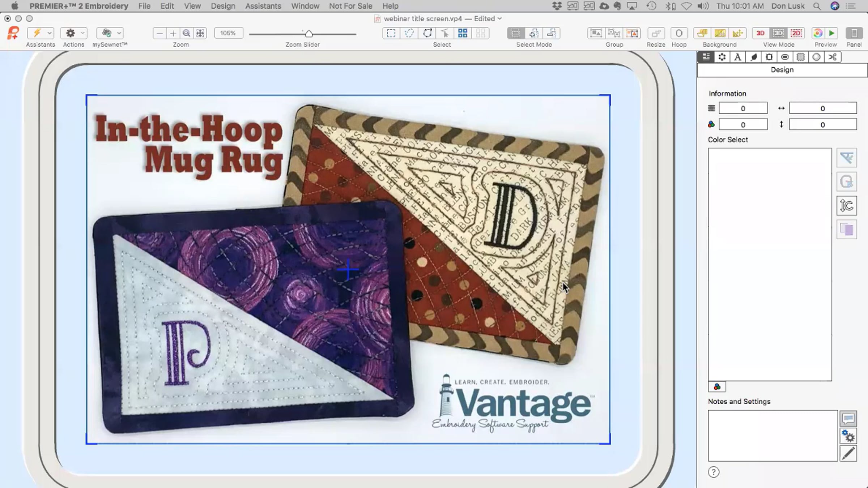Click the first Group toolbar icon

pos(596,33)
